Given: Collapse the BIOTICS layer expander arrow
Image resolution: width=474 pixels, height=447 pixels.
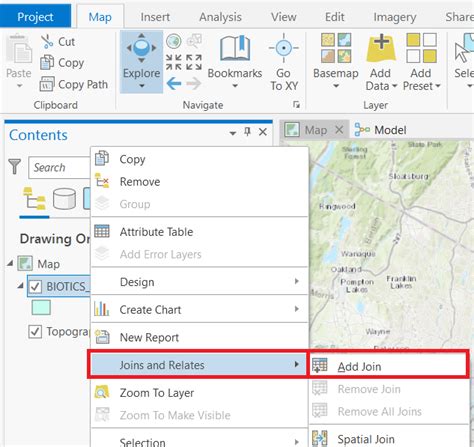Looking at the screenshot, I should coord(21,286).
